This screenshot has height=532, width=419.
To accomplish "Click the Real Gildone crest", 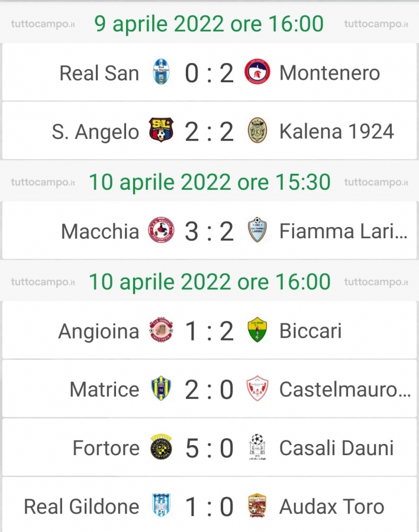I will 161,505.
